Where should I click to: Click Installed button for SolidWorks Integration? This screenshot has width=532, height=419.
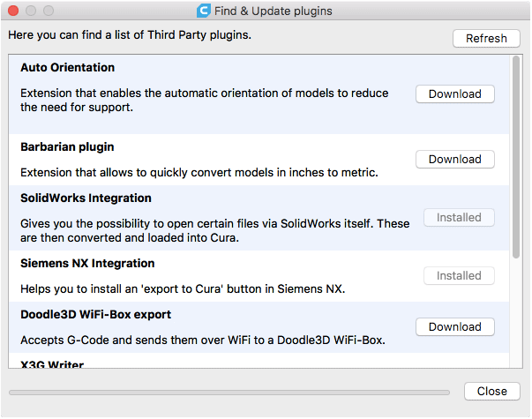(459, 218)
